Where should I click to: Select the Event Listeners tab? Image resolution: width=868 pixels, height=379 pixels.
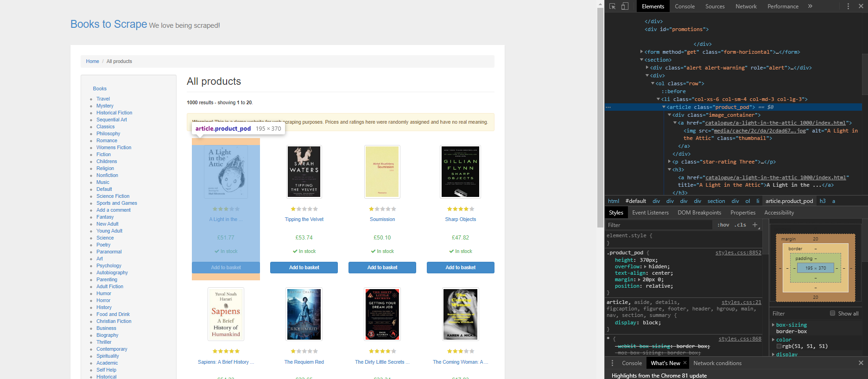[x=650, y=213]
